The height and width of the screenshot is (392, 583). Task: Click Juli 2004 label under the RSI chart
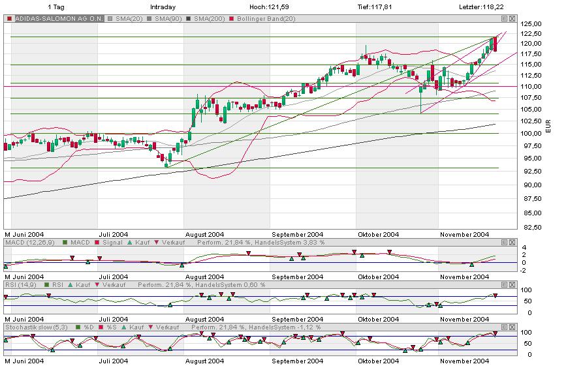tap(114, 319)
